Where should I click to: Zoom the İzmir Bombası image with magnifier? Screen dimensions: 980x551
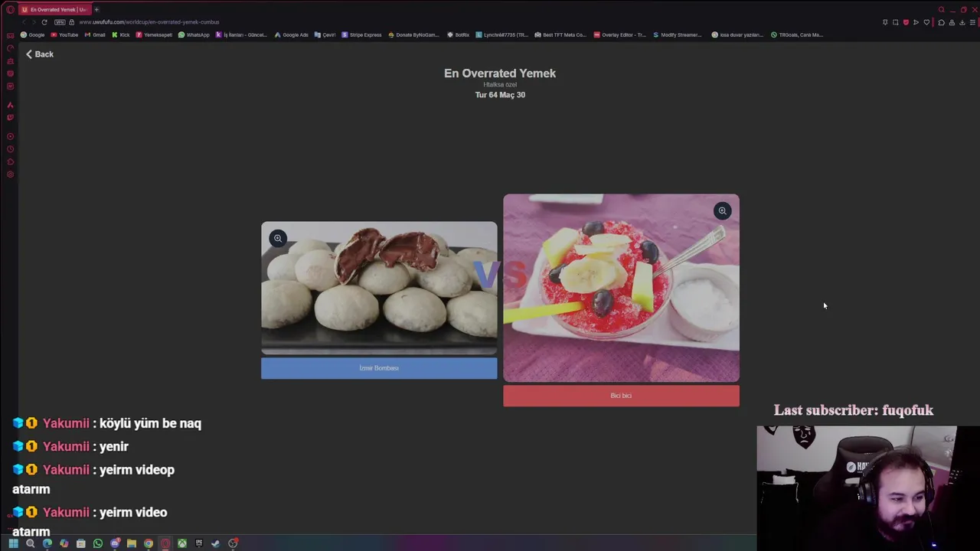278,239
